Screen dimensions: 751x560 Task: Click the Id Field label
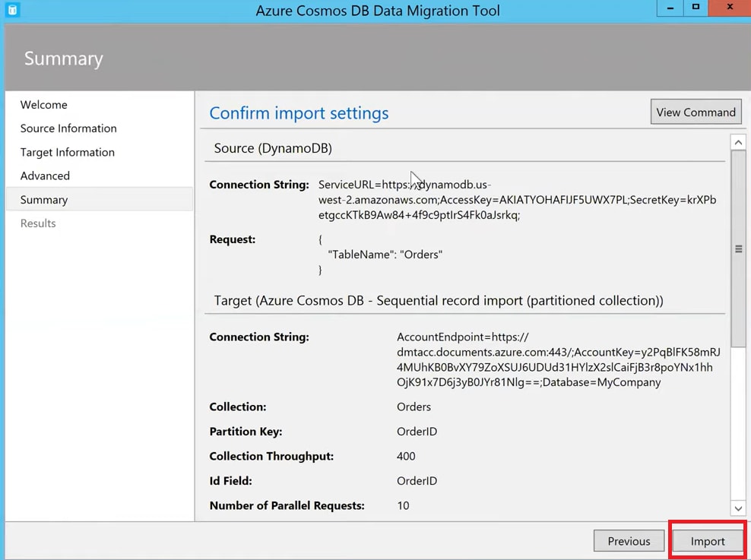[230, 481]
